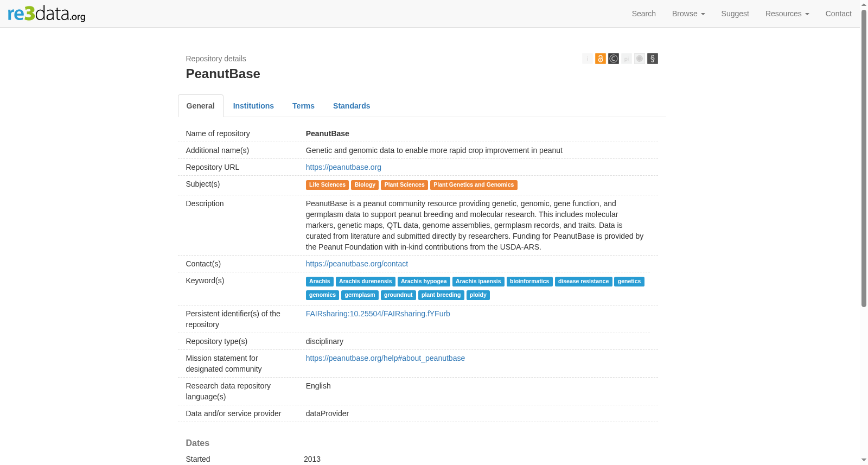Click the Arachis keyword tag
This screenshot has height=465, width=868.
pyautogui.click(x=320, y=282)
